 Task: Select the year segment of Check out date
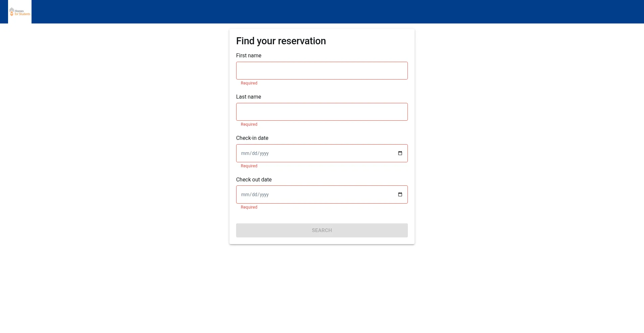point(264,195)
